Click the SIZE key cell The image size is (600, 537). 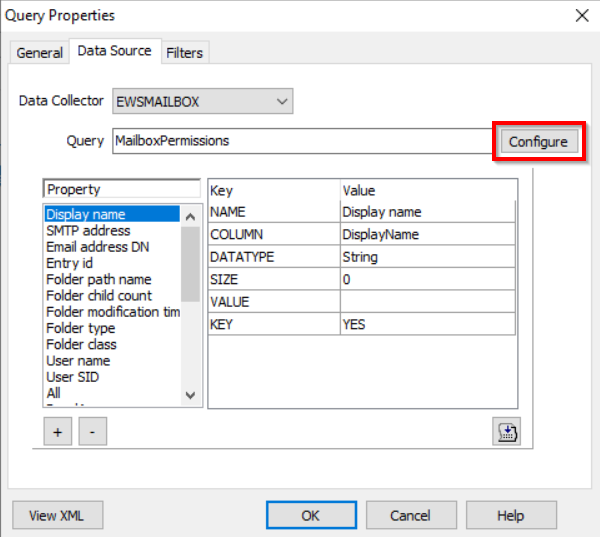[274, 279]
